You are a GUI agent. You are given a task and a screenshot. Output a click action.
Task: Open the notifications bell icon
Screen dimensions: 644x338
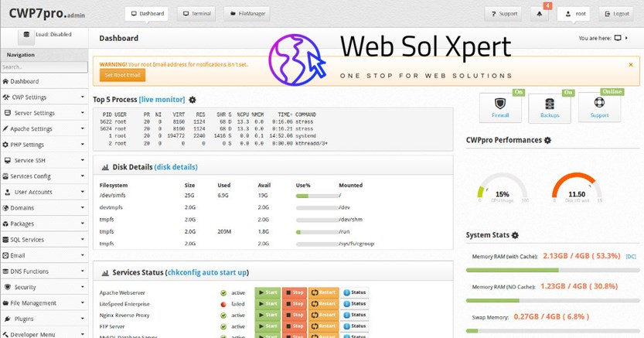[540, 14]
